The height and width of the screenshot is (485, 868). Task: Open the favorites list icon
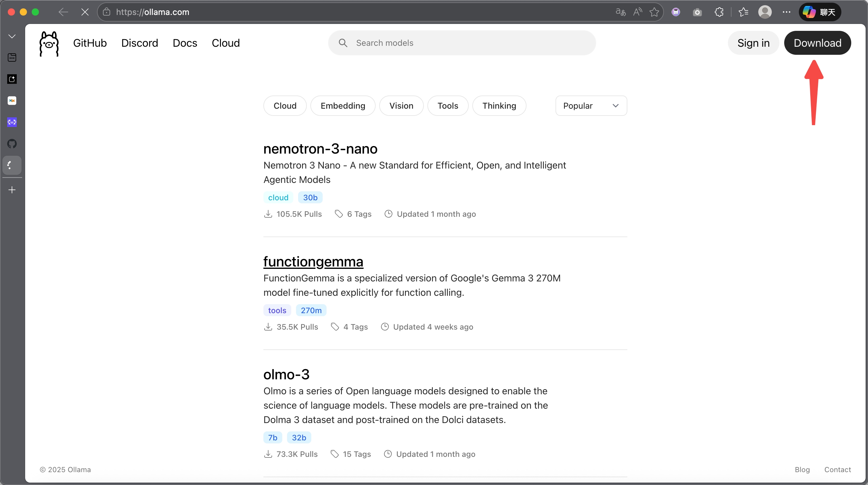(x=743, y=12)
